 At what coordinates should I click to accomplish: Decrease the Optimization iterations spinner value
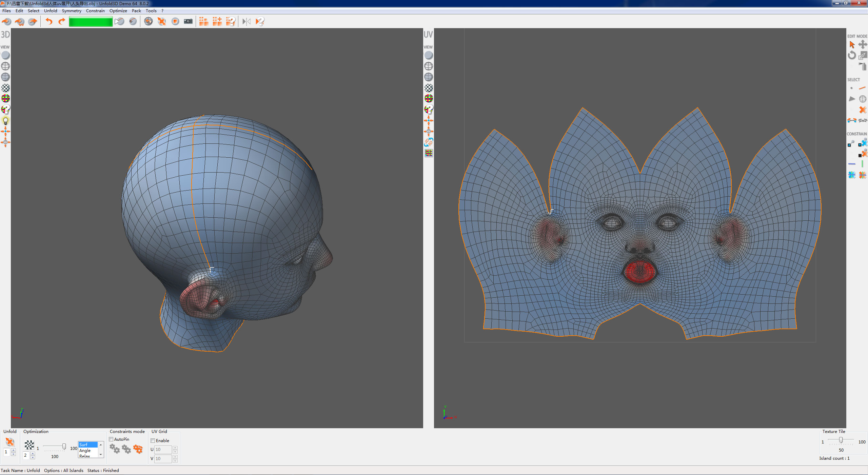(33, 457)
